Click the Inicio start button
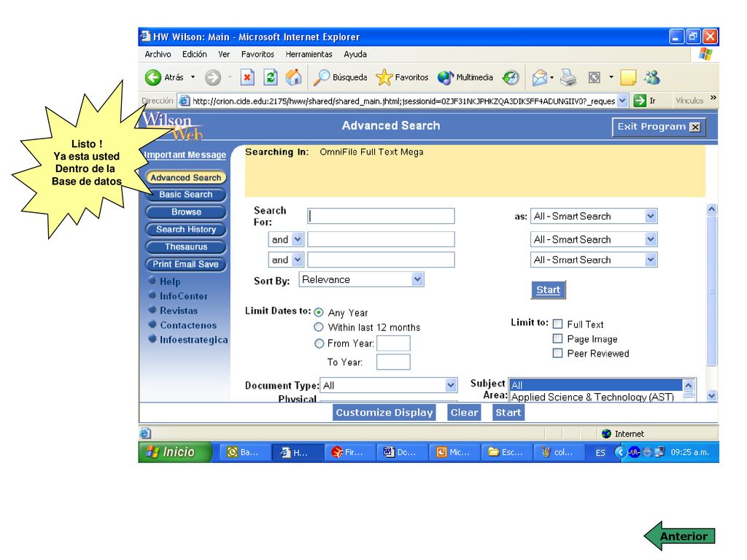The height and width of the screenshot is (560, 747). 174,452
